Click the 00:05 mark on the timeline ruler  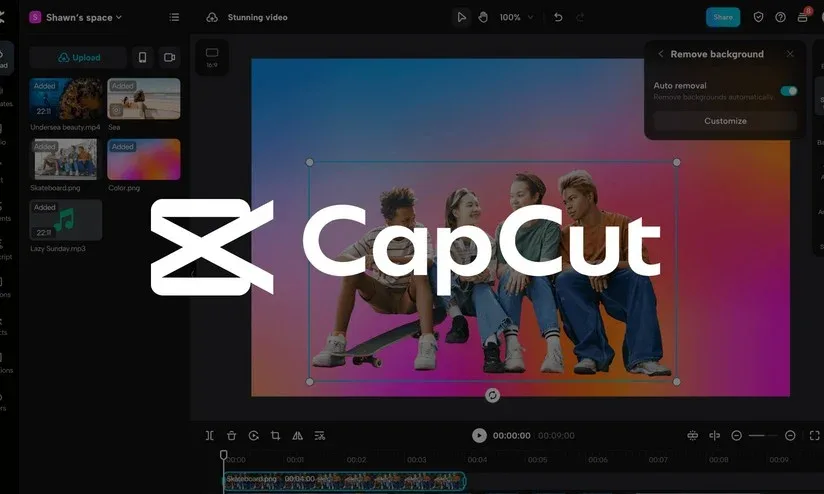pyautogui.click(x=538, y=460)
